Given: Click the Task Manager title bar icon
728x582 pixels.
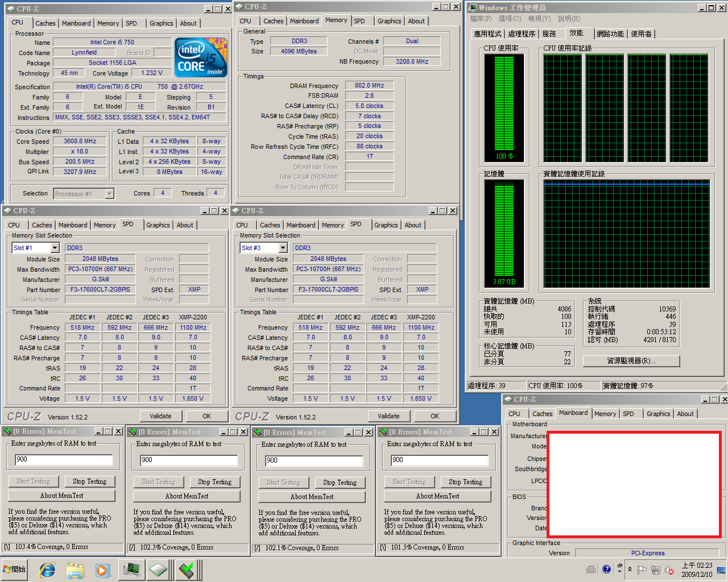Looking at the screenshot, I should tap(473, 7).
